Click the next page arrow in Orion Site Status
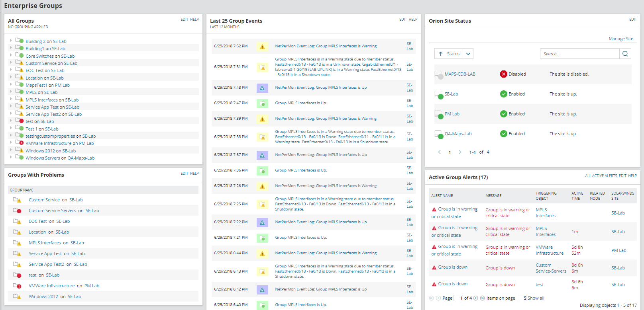 pyautogui.click(x=460, y=152)
